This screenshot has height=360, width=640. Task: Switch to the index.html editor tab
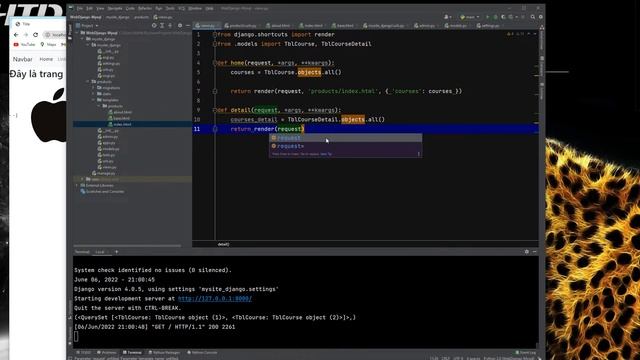tap(313, 26)
